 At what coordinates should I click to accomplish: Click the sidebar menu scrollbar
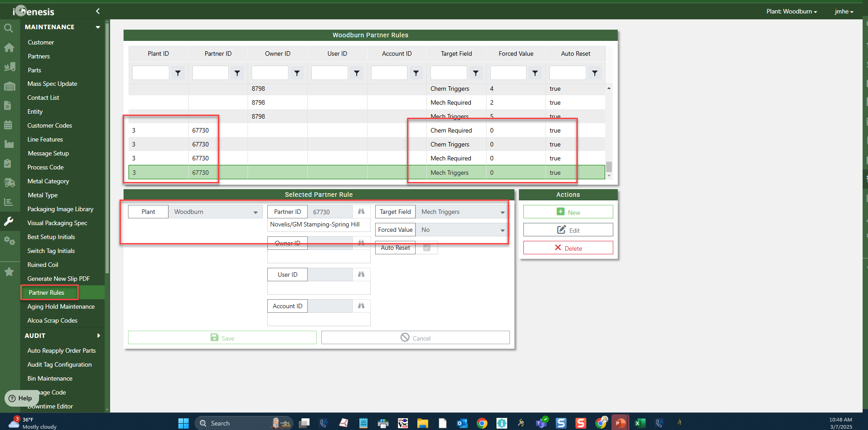pos(107,148)
